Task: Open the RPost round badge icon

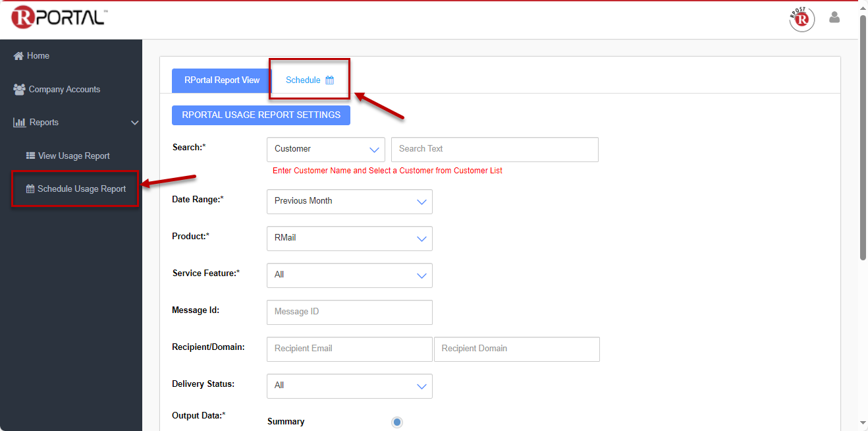Action: click(801, 19)
